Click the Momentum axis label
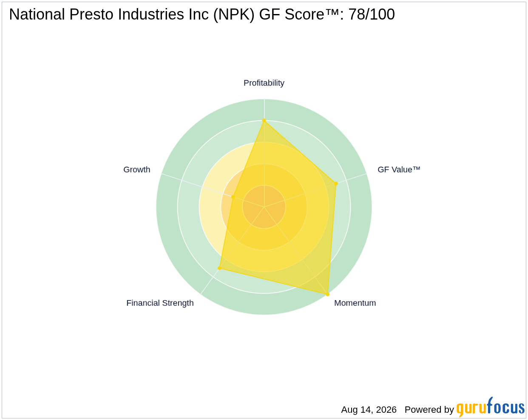Viewport: 528px width, 420px height. tap(355, 303)
